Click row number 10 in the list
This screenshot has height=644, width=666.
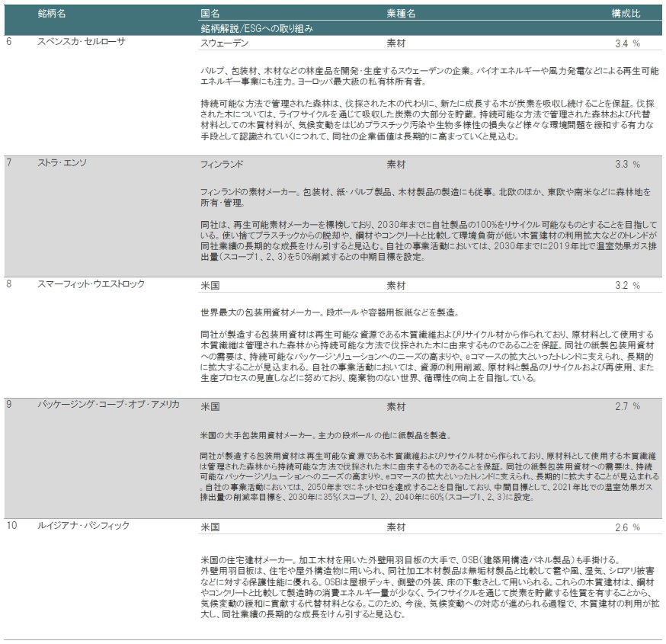point(10,526)
